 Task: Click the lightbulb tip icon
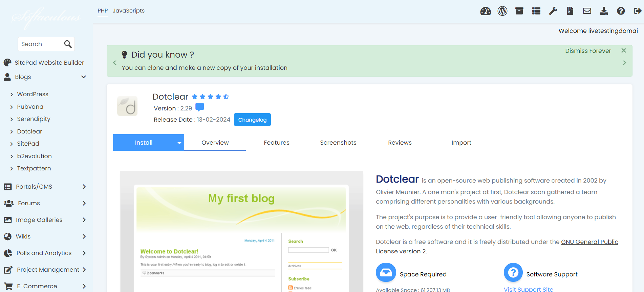[x=124, y=55]
